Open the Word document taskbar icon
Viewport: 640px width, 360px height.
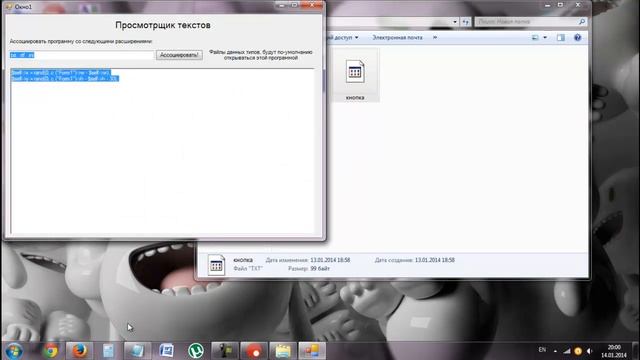[x=167, y=351]
